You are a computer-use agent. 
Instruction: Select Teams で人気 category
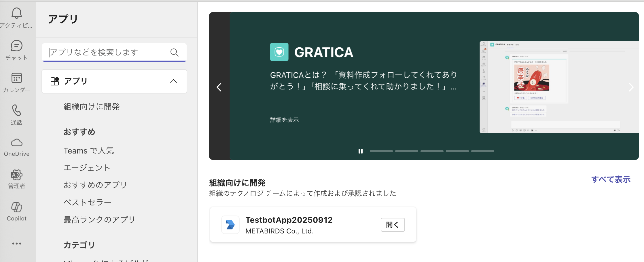pos(89,151)
